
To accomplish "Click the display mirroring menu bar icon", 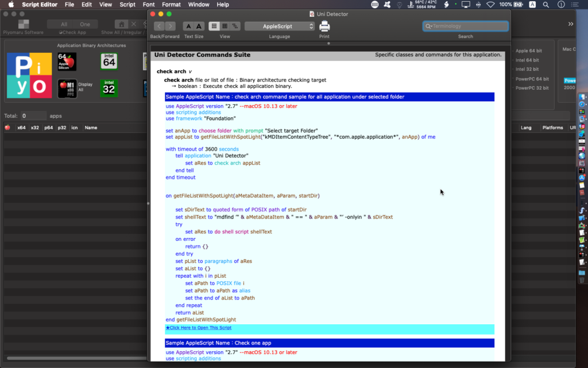I will click(x=466, y=5).
